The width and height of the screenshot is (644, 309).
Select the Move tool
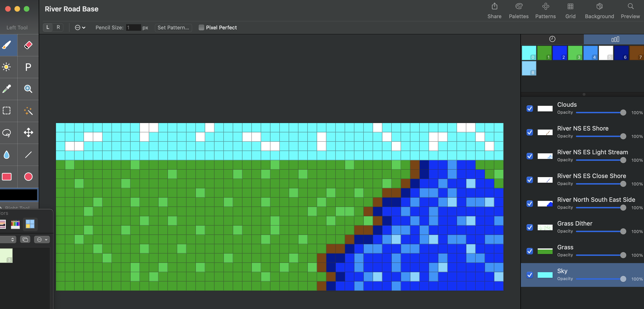28,133
